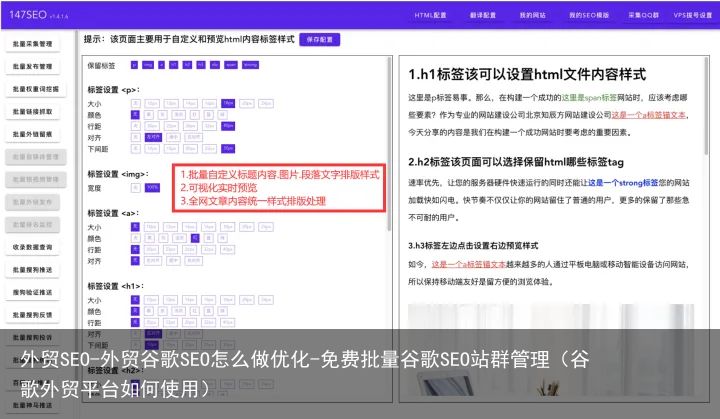Click the 这是一个strong标签 blue text
Viewport: 720px width, 419px height.
(x=623, y=183)
